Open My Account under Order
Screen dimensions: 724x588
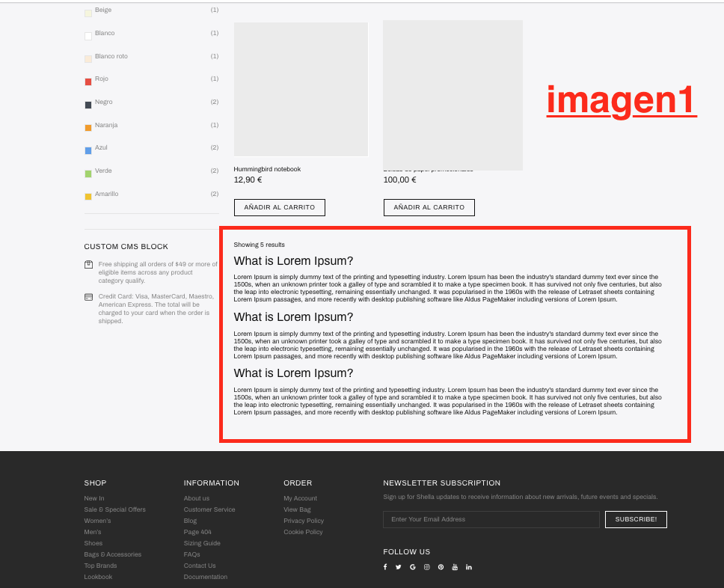300,498
